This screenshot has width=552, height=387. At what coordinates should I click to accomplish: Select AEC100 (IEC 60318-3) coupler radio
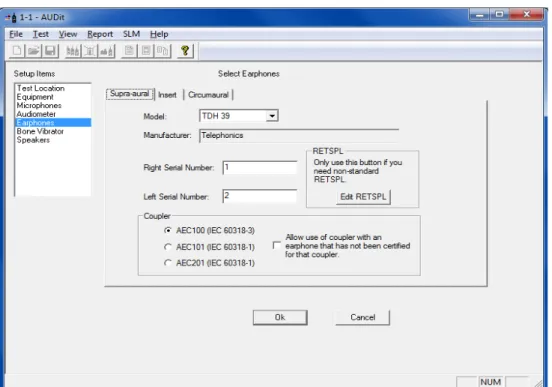coord(168,230)
